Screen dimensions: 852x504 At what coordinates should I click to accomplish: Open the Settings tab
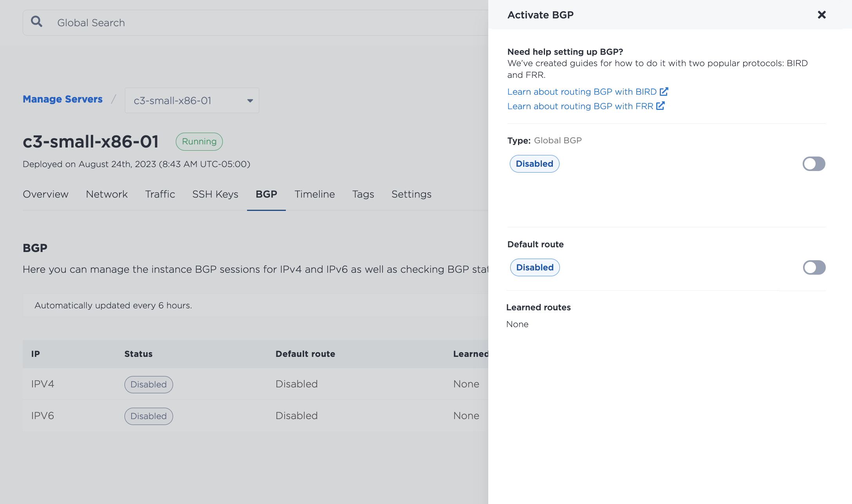[x=412, y=194]
